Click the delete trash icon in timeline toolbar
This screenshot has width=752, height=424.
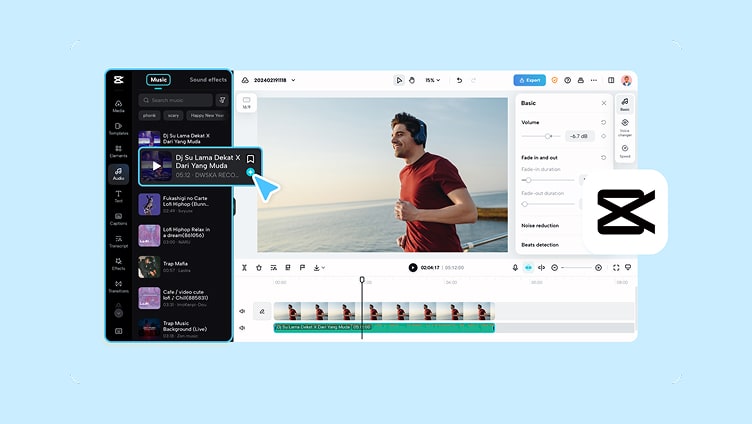pos(259,268)
